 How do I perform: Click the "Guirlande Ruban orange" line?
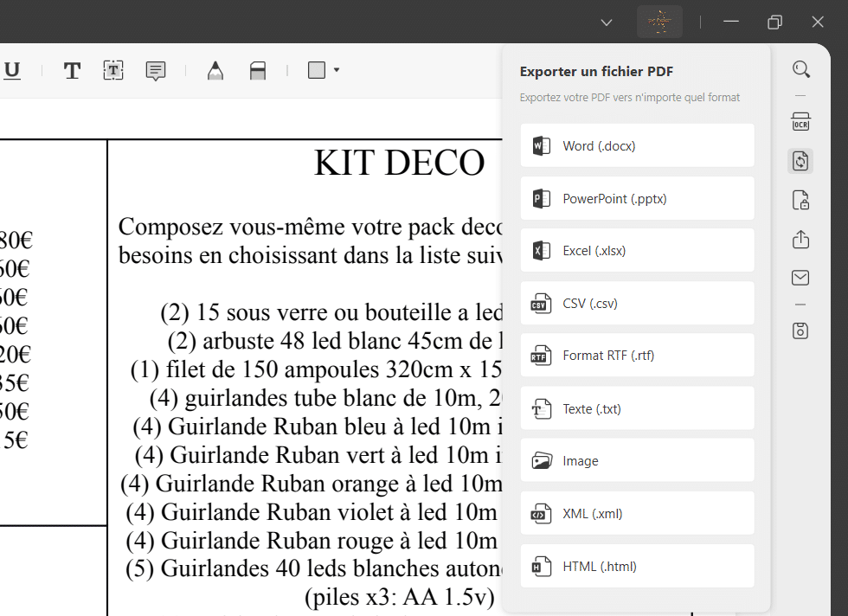tap(312, 484)
